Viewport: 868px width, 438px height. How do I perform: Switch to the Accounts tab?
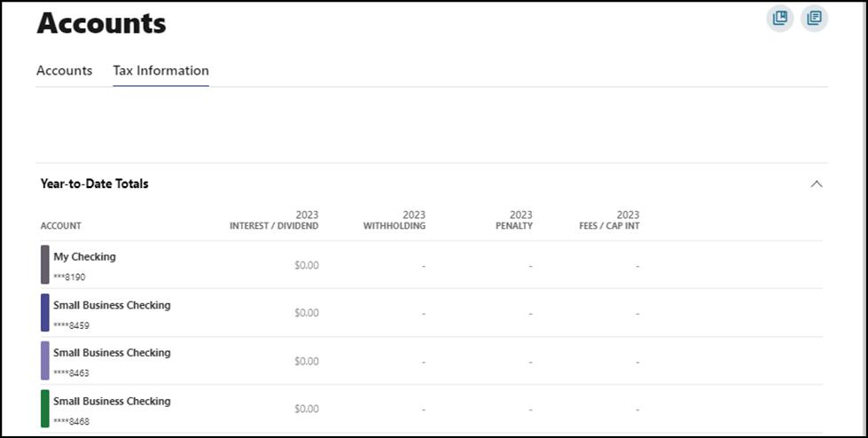[x=64, y=71]
